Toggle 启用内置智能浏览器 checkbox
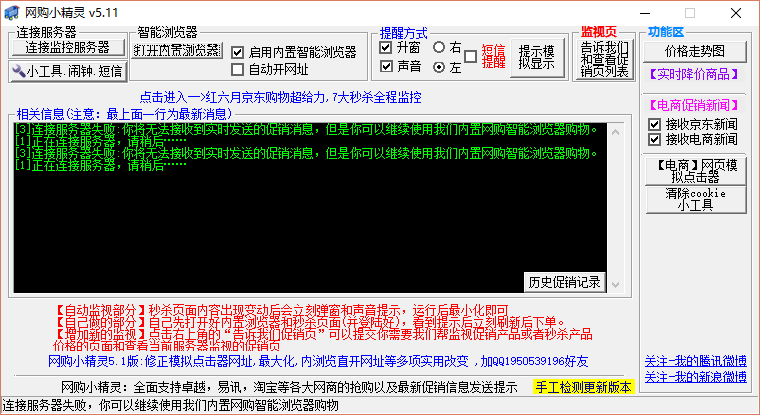Screen dimensions: 760x415 tap(238, 52)
